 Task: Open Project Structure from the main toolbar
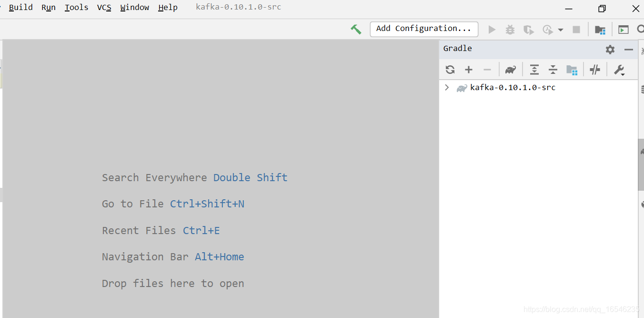coord(600,30)
